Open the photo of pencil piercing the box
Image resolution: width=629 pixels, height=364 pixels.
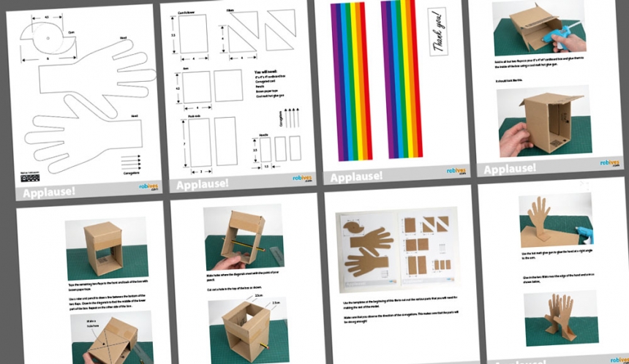point(242,237)
